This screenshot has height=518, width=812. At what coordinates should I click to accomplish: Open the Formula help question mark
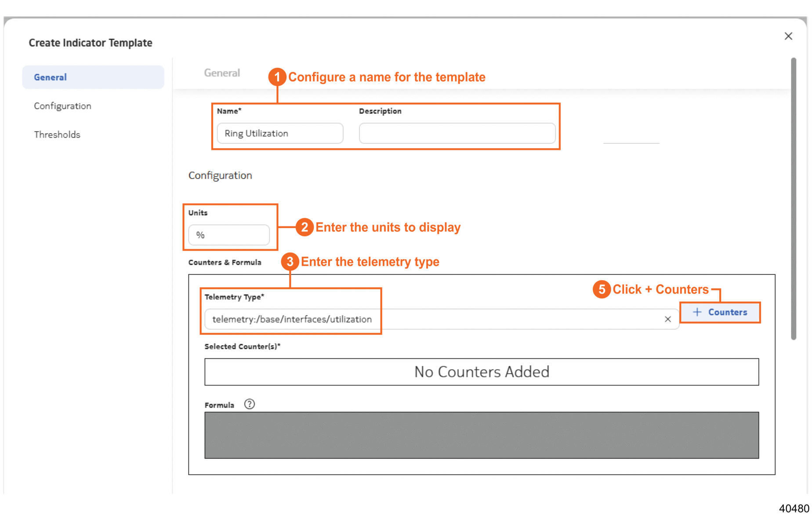tap(250, 404)
